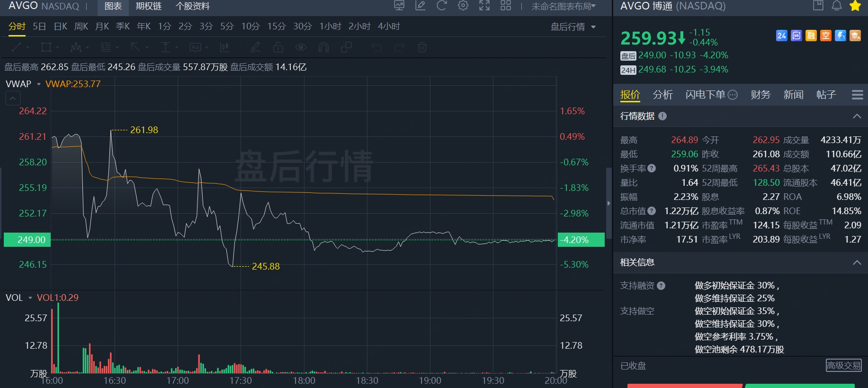Toggle drawings visibility eye icon

(x=301, y=47)
